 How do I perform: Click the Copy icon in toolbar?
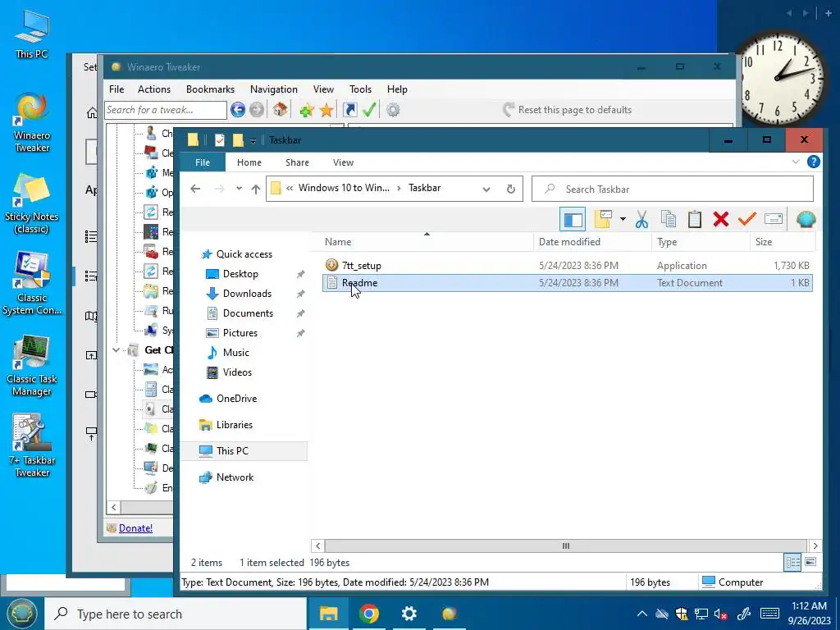[x=668, y=219]
